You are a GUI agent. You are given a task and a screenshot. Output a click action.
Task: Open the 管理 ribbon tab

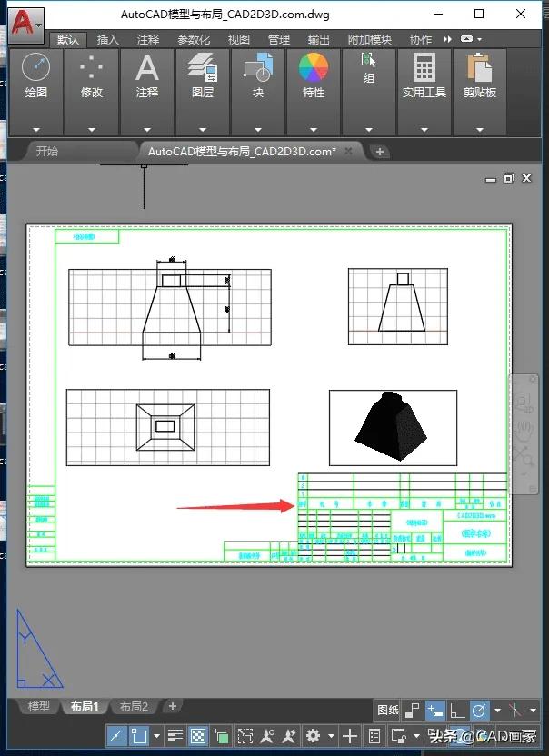pyautogui.click(x=279, y=40)
